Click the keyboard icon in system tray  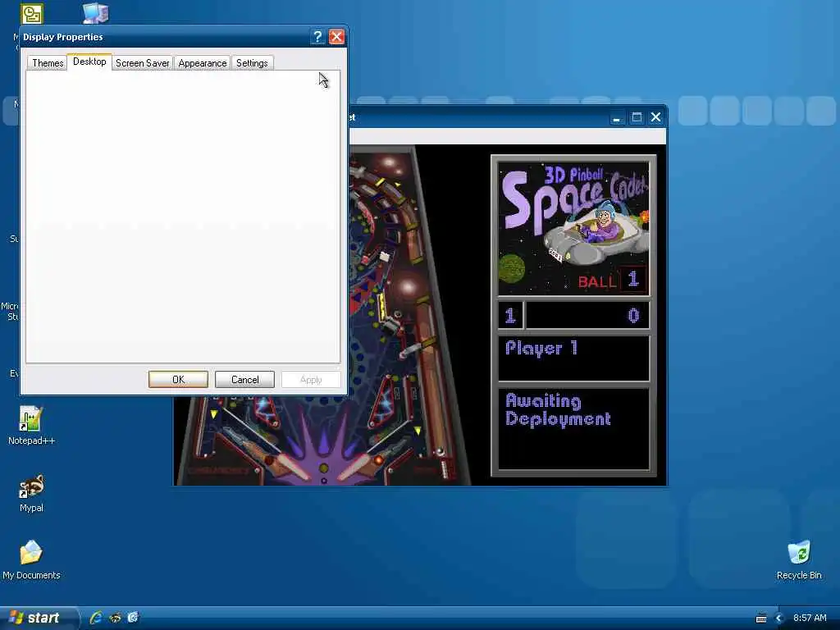760,619
